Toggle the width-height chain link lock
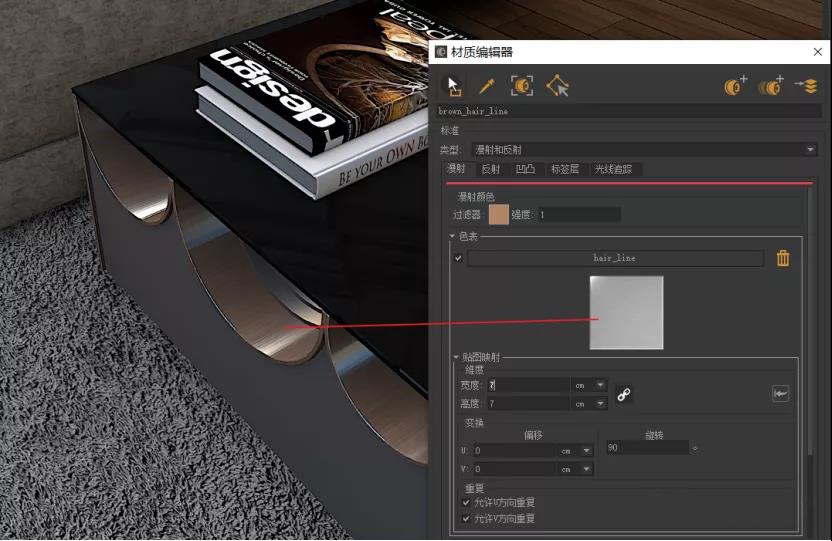The image size is (832, 541). coord(623,394)
